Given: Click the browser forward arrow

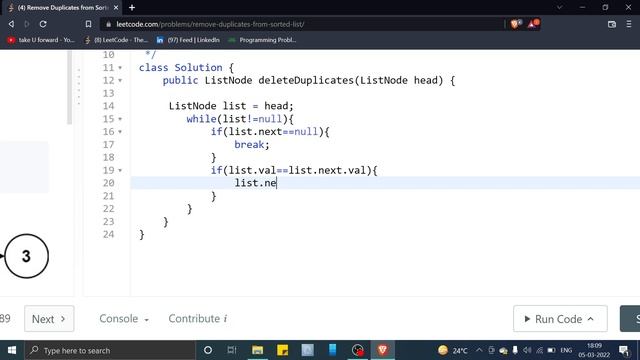Looking at the screenshot, I should pyautogui.click(x=27, y=24).
